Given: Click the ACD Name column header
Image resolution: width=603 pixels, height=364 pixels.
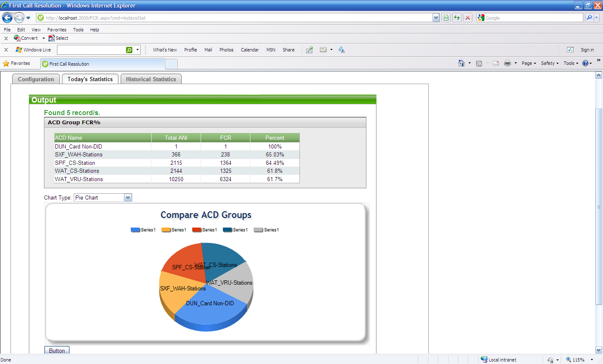Looking at the screenshot, I should [x=103, y=138].
